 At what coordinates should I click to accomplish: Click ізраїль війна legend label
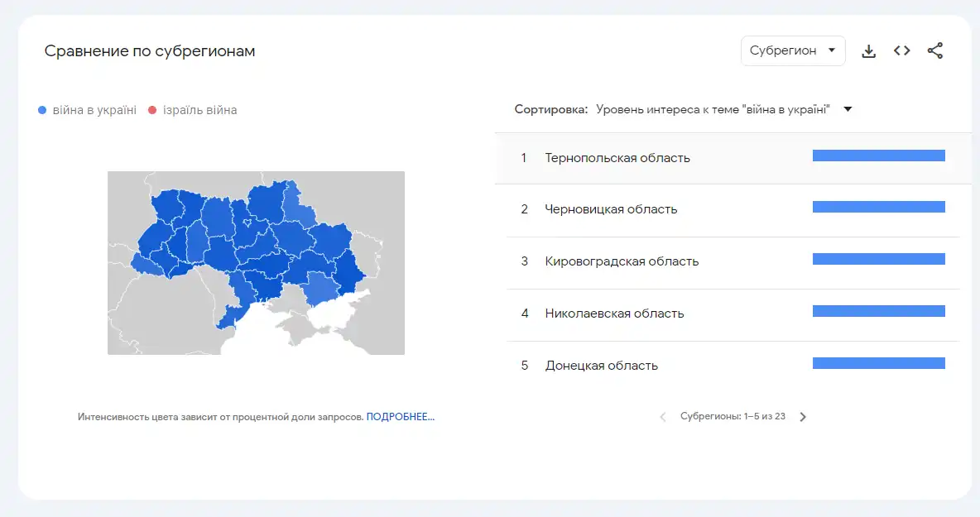point(200,110)
